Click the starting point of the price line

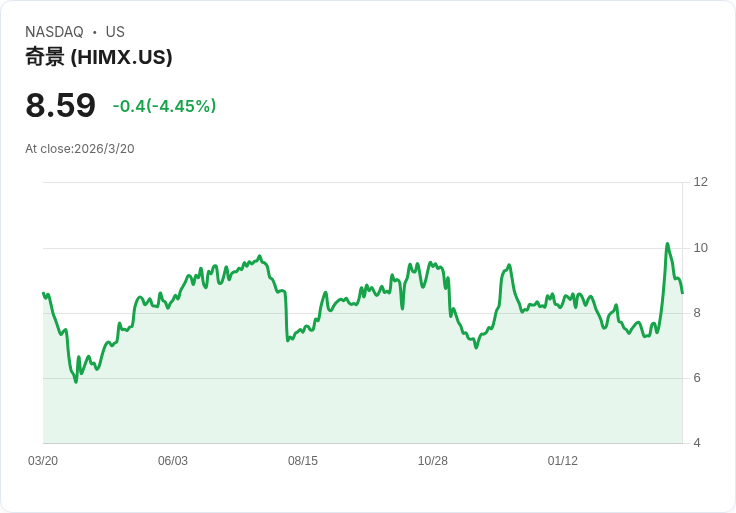43,293
